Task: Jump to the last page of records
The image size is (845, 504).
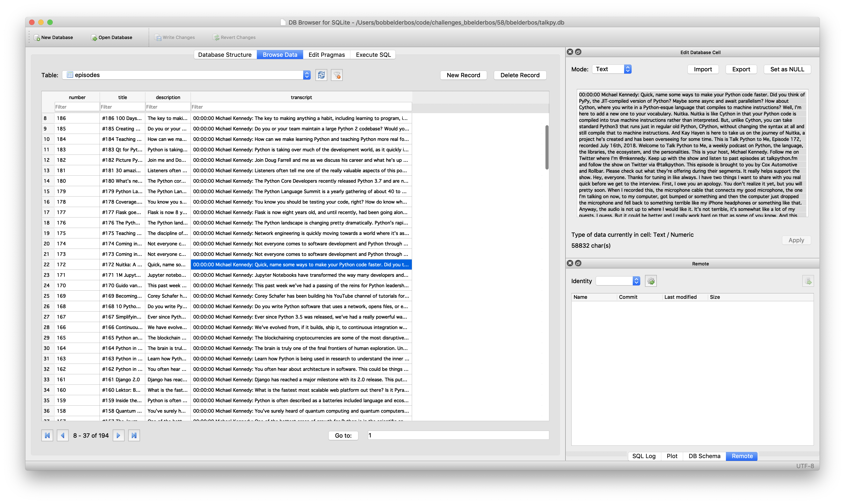Action: click(134, 435)
